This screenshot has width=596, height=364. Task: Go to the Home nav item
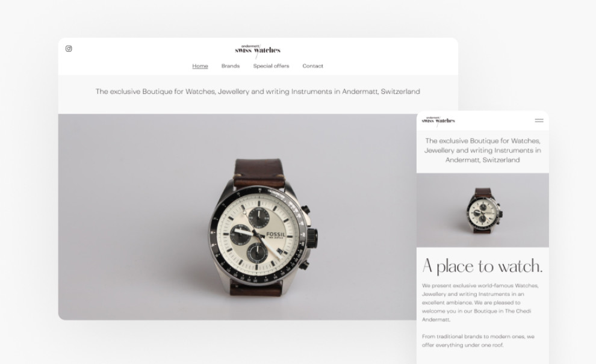[x=200, y=66]
